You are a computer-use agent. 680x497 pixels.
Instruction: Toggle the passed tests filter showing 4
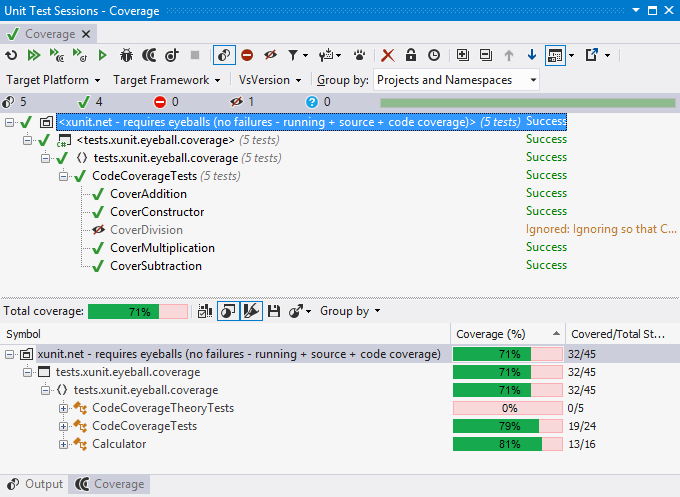tap(89, 102)
